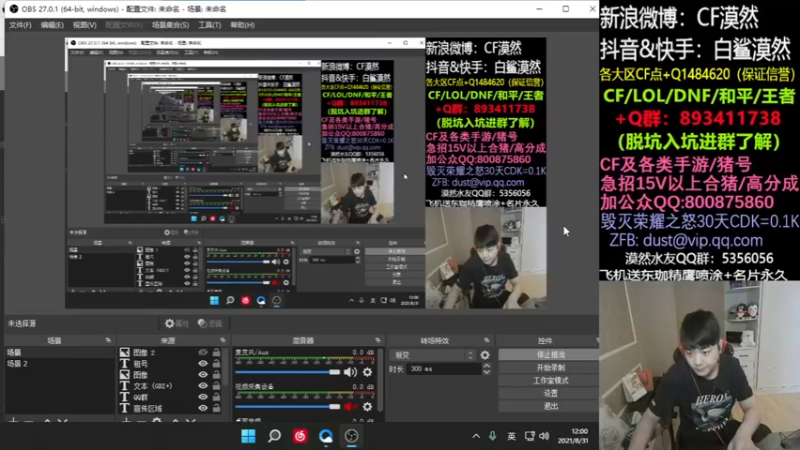Image resolution: width=800 pixels, height=450 pixels.
Task: Toggle lock on QQ群 source
Action: (x=216, y=397)
